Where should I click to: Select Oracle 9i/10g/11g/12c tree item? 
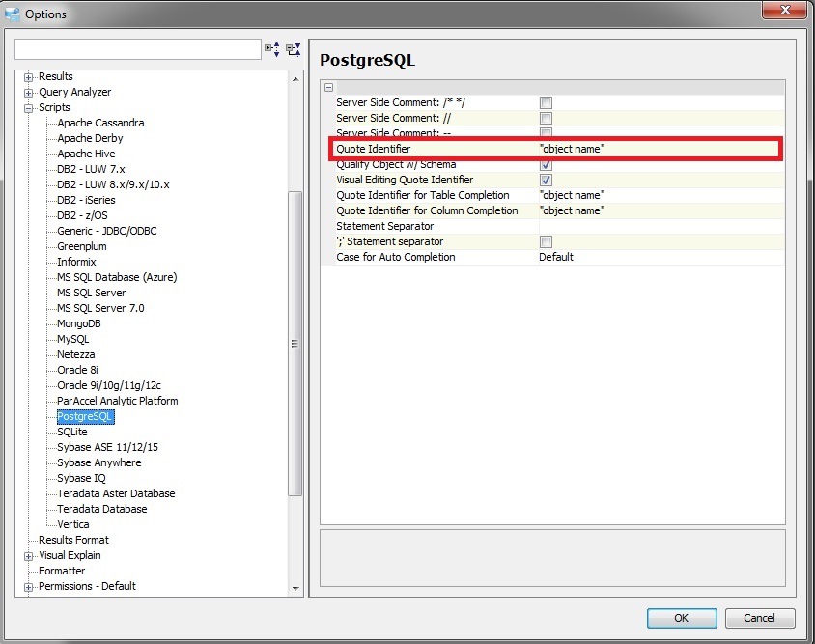[108, 385]
